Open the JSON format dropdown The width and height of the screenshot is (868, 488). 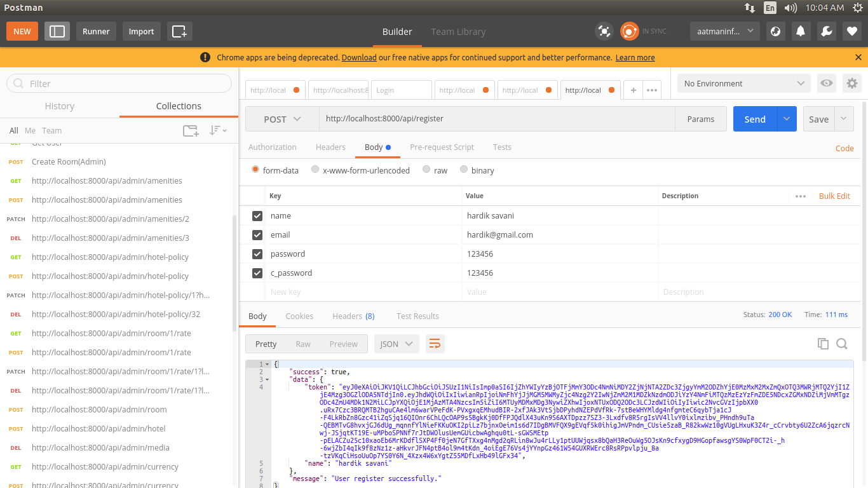click(x=397, y=344)
